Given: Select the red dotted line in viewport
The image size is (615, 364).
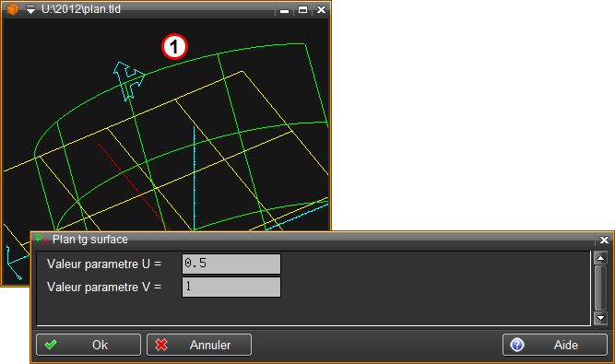Looking at the screenshot, I should [x=134, y=187].
